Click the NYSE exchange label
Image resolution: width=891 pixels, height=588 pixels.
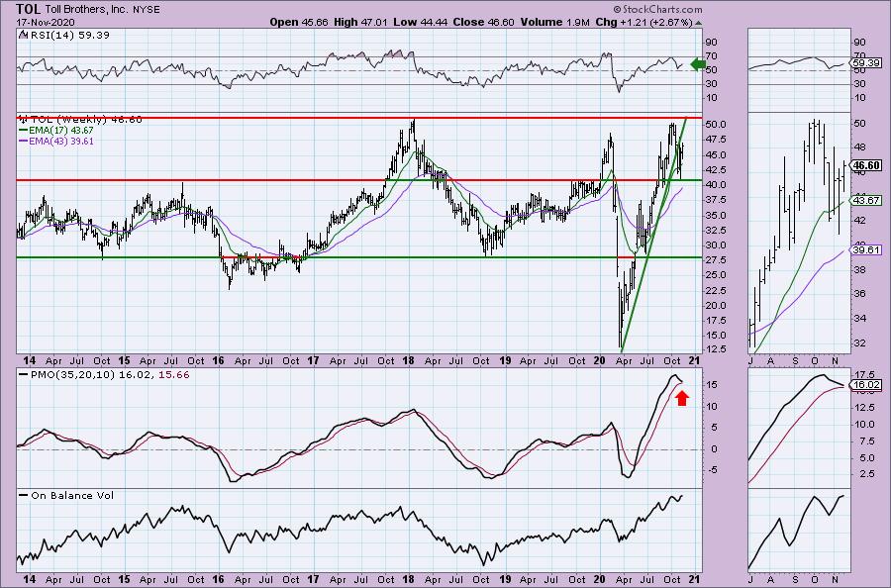tap(147, 10)
